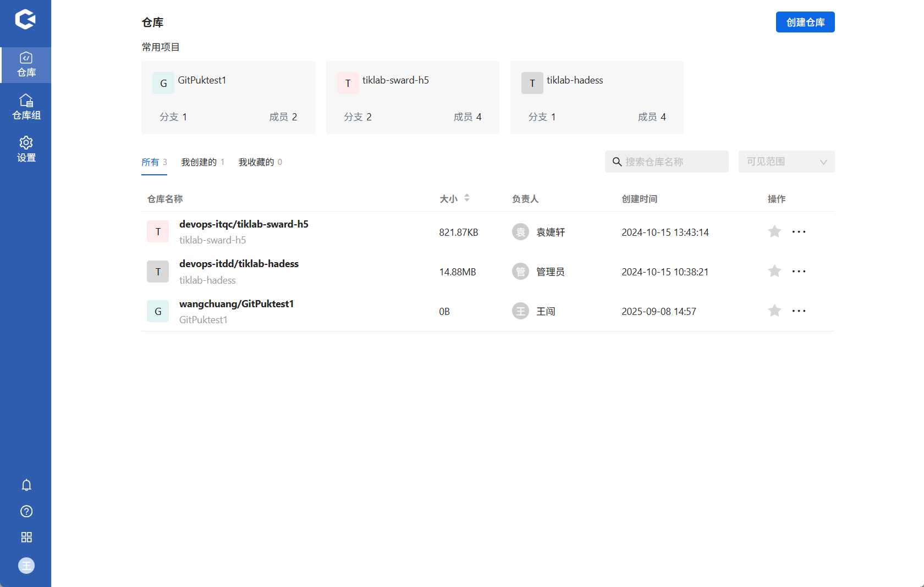Open the application grid switcher
Screen dimensions: 924x587
[x=26, y=537]
